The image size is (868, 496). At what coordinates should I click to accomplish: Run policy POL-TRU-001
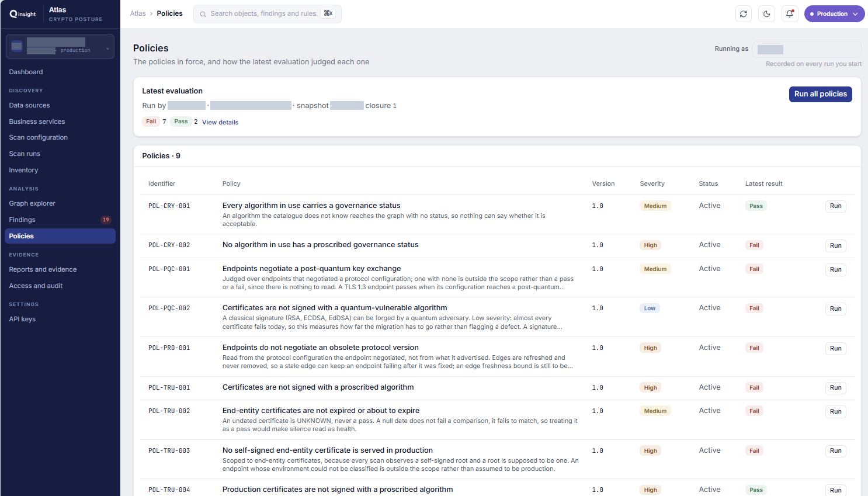coord(835,388)
